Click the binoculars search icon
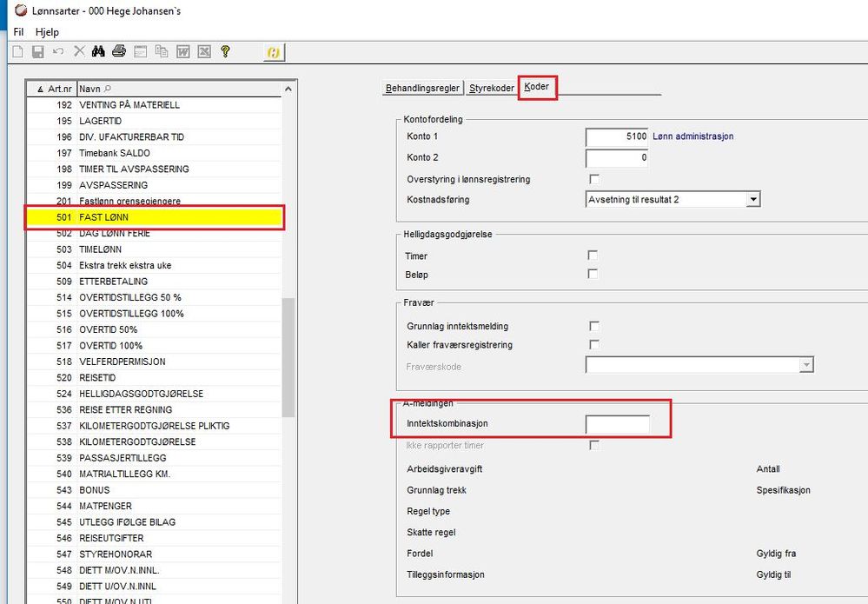This screenshot has height=604, width=868. pos(99,52)
